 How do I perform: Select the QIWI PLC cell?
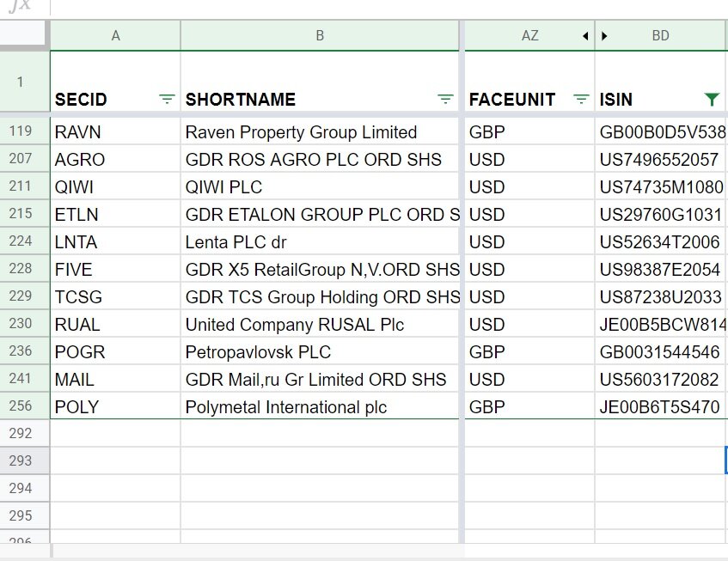pyautogui.click(x=320, y=186)
